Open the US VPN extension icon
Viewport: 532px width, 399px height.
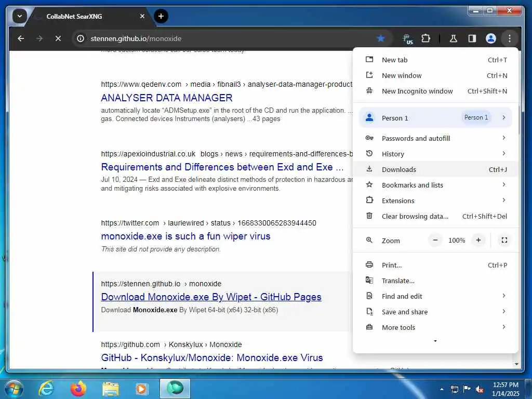pyautogui.click(x=407, y=38)
